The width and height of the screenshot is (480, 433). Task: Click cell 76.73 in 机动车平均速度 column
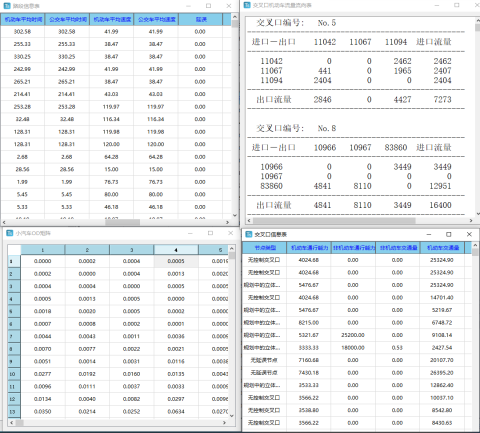(x=111, y=182)
